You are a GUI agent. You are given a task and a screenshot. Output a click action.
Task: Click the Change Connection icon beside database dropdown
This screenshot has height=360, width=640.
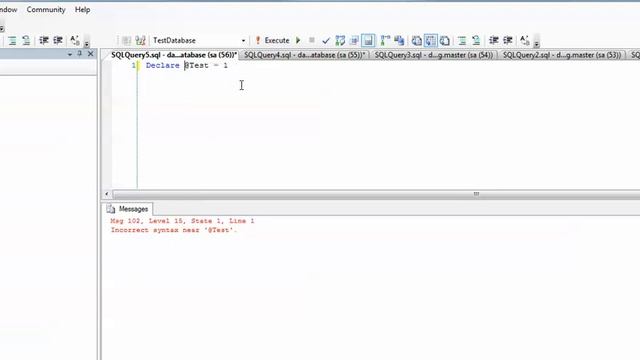(140, 40)
